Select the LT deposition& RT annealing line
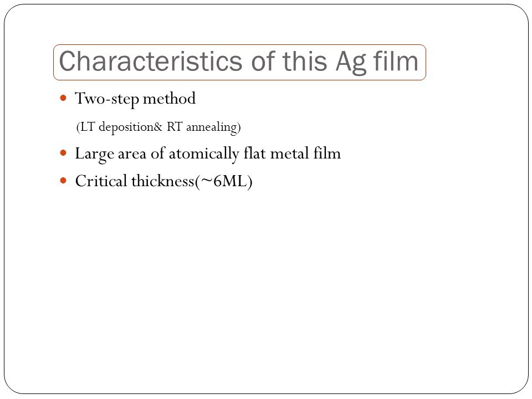The width and height of the screenshot is (532, 399). coord(158,127)
